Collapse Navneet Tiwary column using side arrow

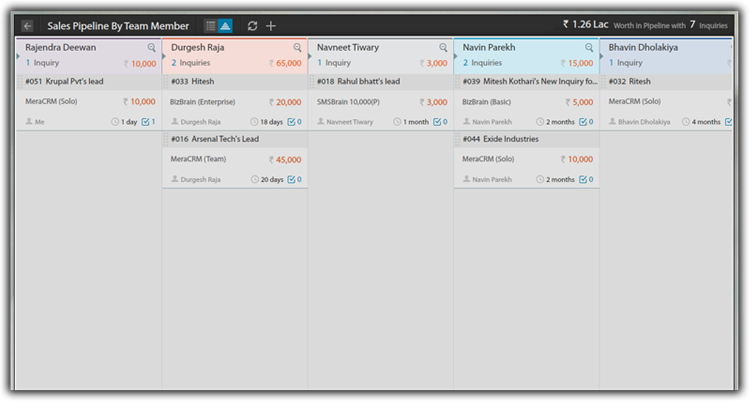[x=310, y=57]
